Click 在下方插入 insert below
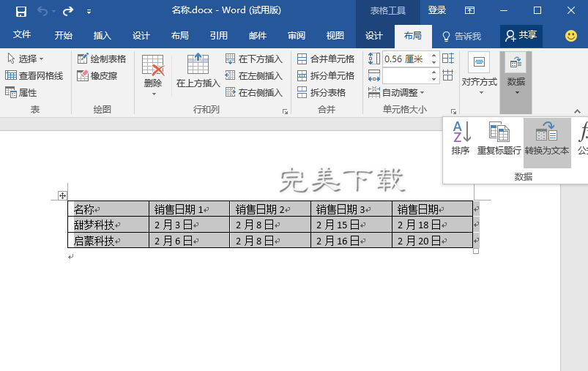The width and height of the screenshot is (588, 371). [254, 59]
